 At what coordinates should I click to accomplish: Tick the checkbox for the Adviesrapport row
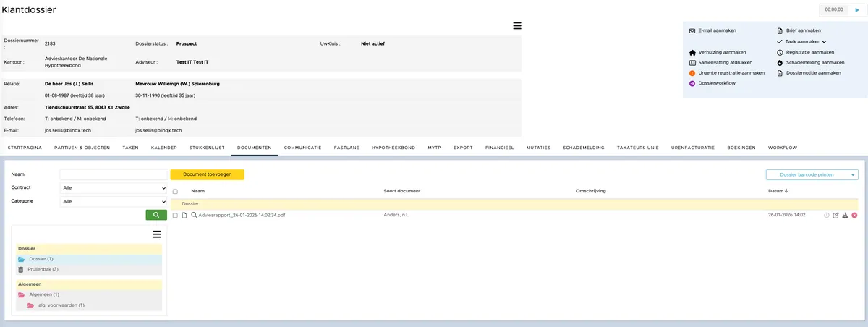pos(175,216)
